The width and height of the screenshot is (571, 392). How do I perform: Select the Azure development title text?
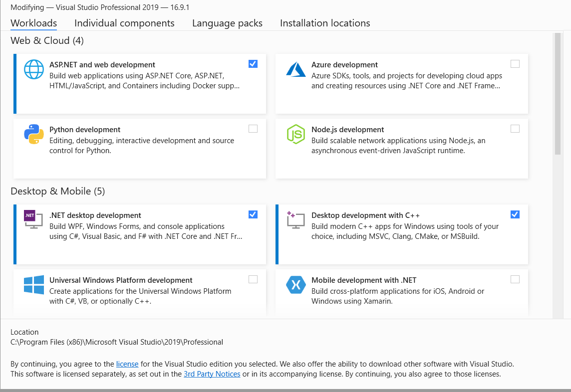344,65
